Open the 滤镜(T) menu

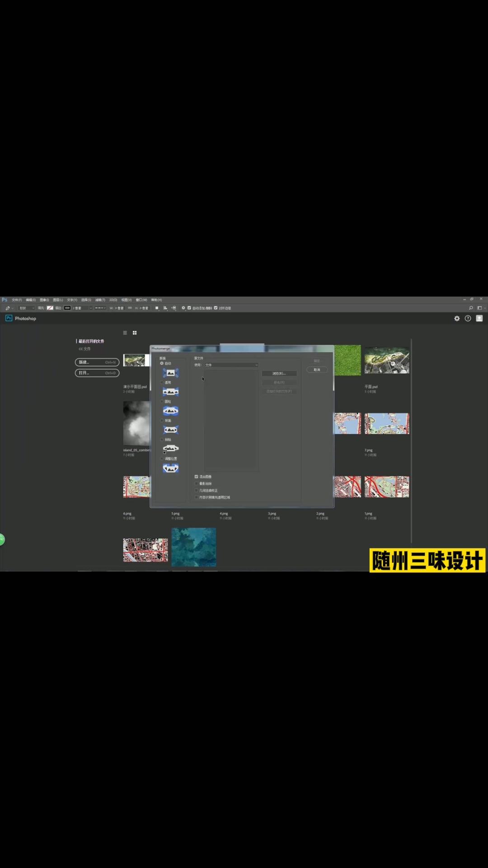click(x=100, y=300)
